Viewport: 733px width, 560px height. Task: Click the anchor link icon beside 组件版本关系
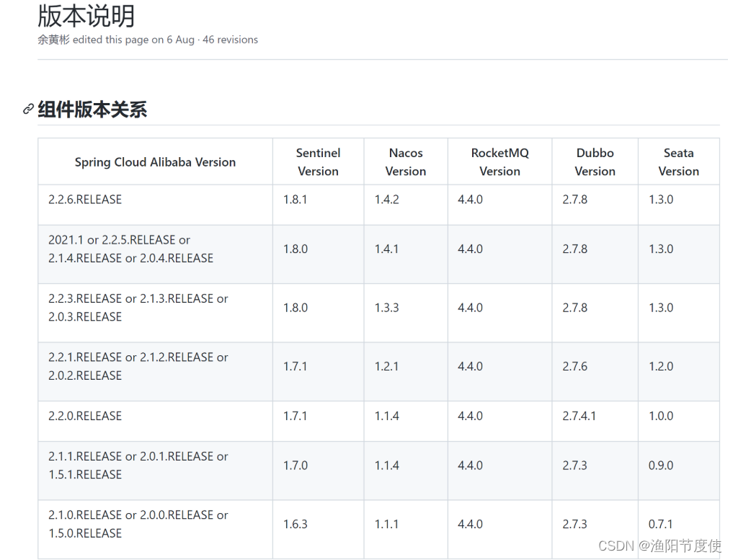click(28, 109)
